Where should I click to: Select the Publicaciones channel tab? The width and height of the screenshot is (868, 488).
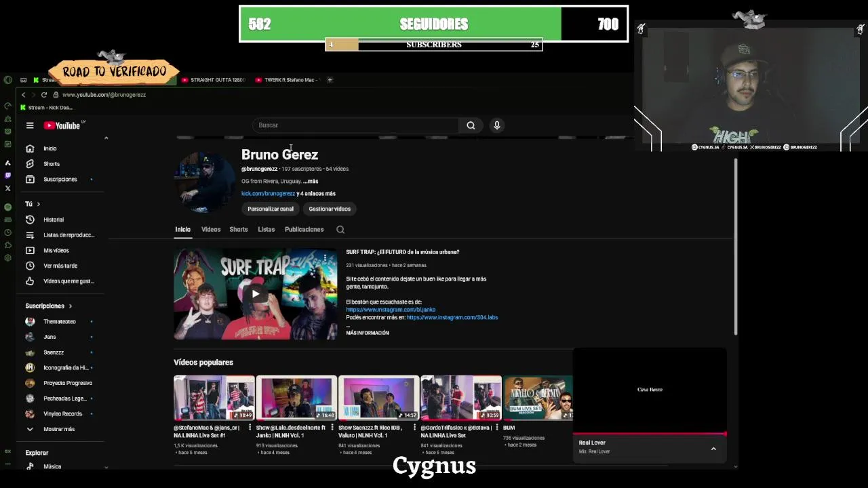tap(304, 230)
